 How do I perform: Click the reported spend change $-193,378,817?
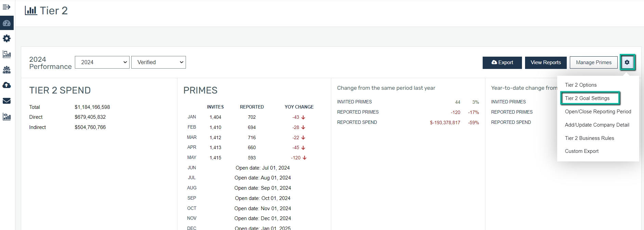tap(445, 123)
